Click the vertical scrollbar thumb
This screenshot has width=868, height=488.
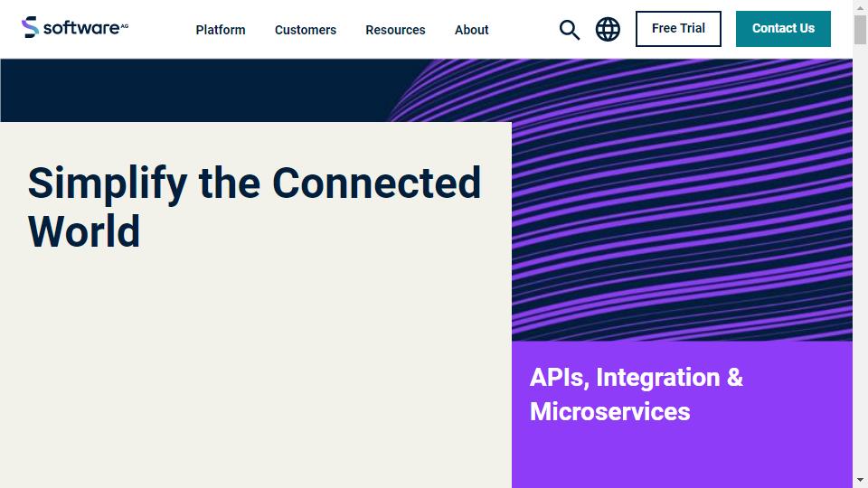pyautogui.click(x=860, y=29)
